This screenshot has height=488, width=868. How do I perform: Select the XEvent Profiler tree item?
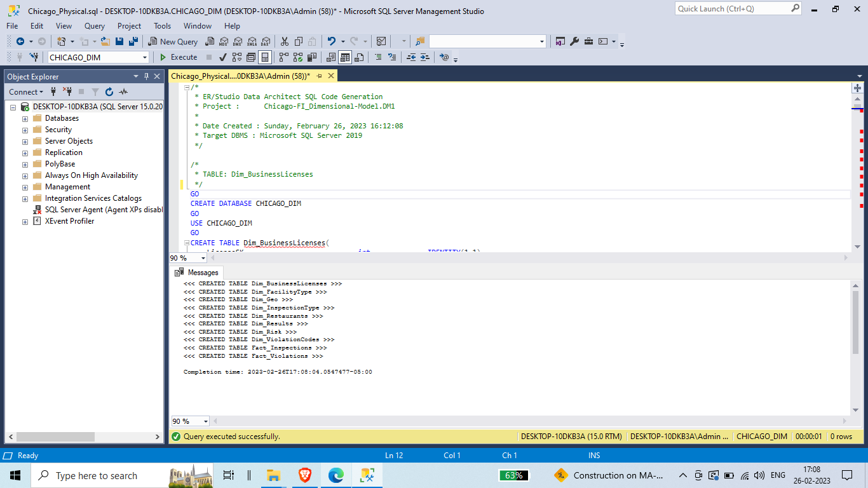click(69, 221)
